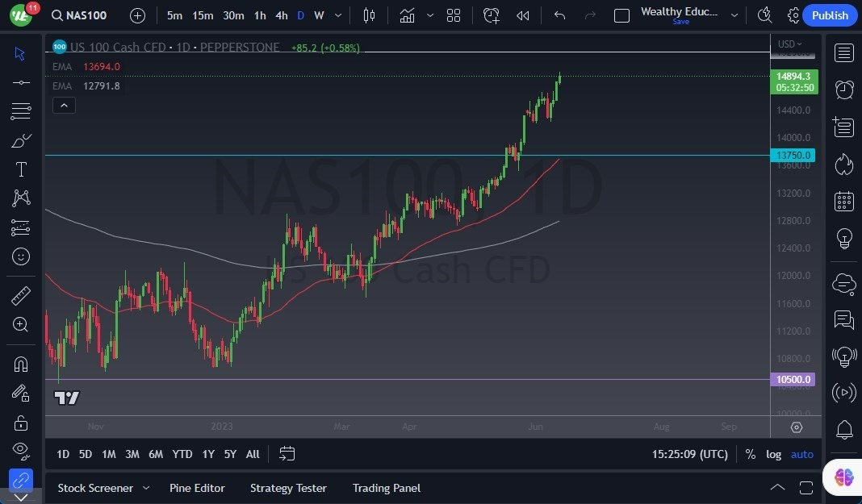The image size is (862, 504).
Task: Switch to the Pine Editor tab
Action: tap(197, 488)
